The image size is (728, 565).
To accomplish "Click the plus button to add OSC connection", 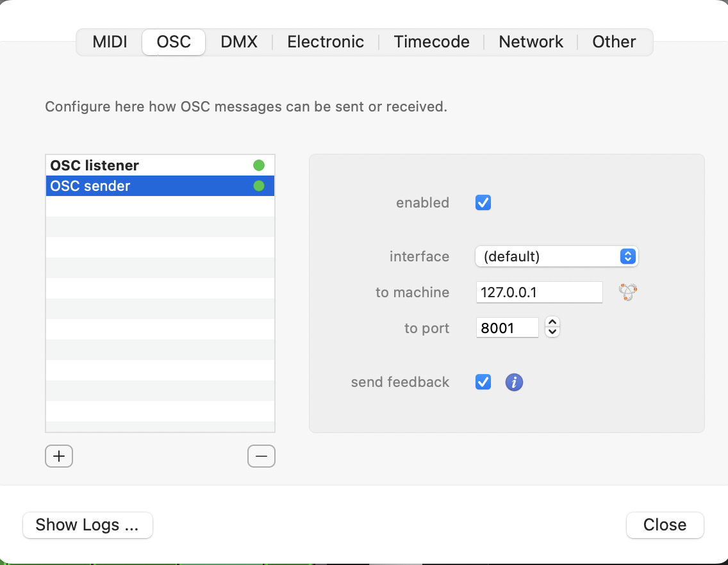I will click(x=59, y=456).
